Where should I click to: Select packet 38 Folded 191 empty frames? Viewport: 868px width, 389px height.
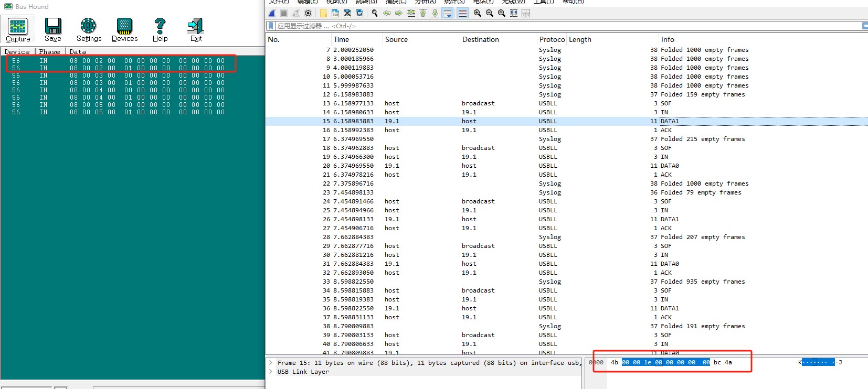coord(567,326)
